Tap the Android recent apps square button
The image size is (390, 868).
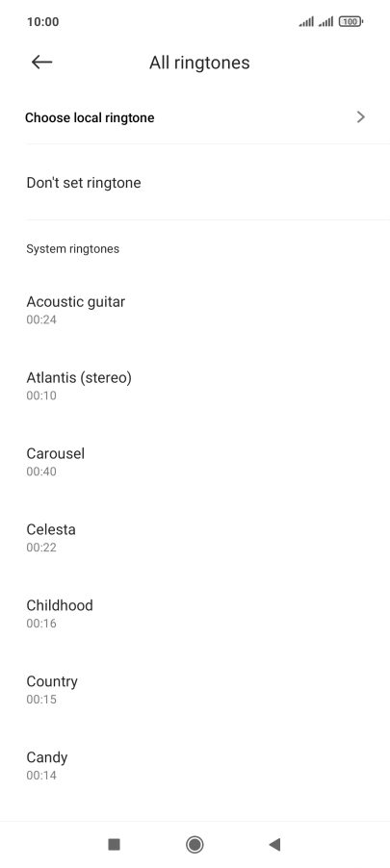coord(114,844)
